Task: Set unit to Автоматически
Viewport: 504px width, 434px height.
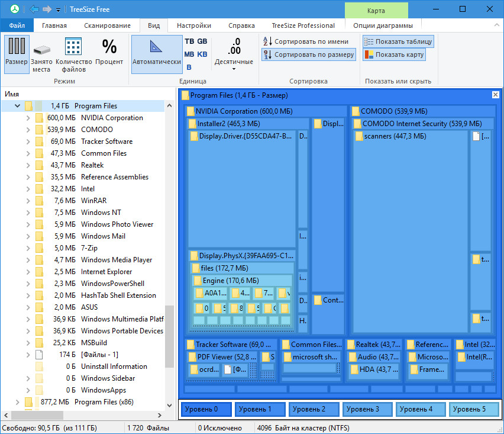Action: [x=157, y=54]
